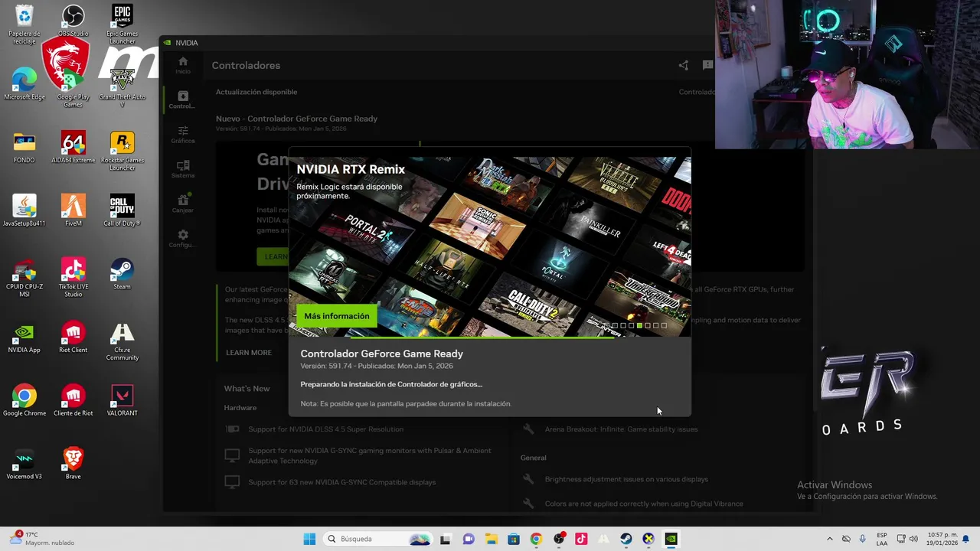This screenshot has height=551, width=980.
Task: Click the microphone tray icon
Action: click(x=863, y=539)
